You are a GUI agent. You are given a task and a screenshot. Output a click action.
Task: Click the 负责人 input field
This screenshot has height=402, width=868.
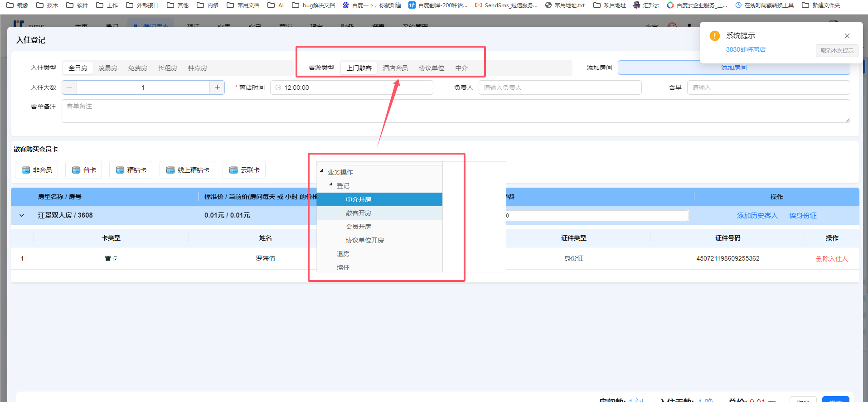tap(560, 87)
